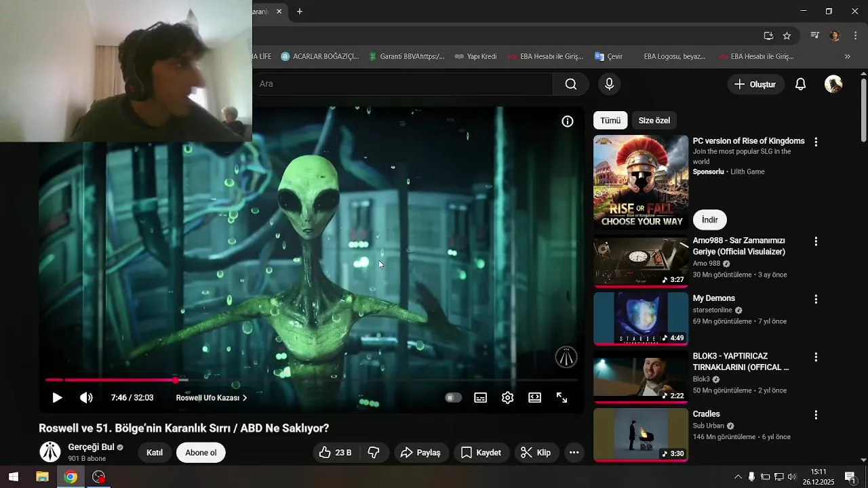868x488 pixels.
Task: Select the Size özel filter chip
Action: (x=654, y=121)
